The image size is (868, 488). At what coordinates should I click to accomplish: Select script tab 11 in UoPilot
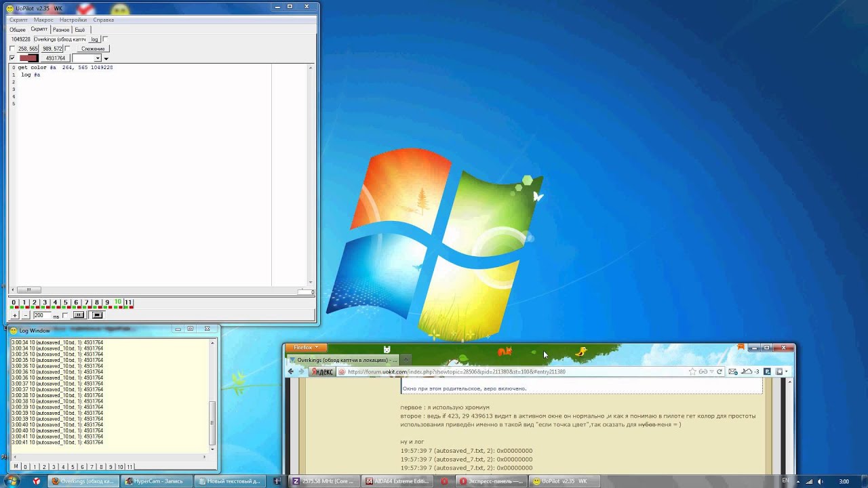tap(128, 303)
